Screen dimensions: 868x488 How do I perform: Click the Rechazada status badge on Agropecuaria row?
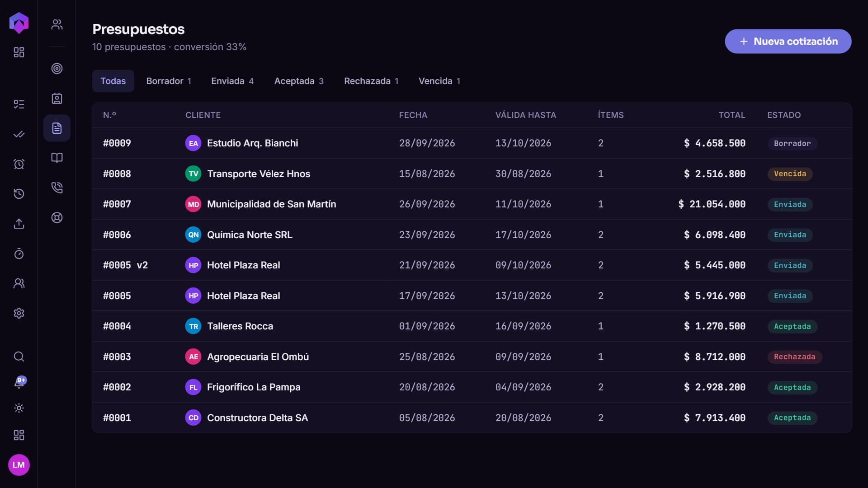[x=794, y=357]
